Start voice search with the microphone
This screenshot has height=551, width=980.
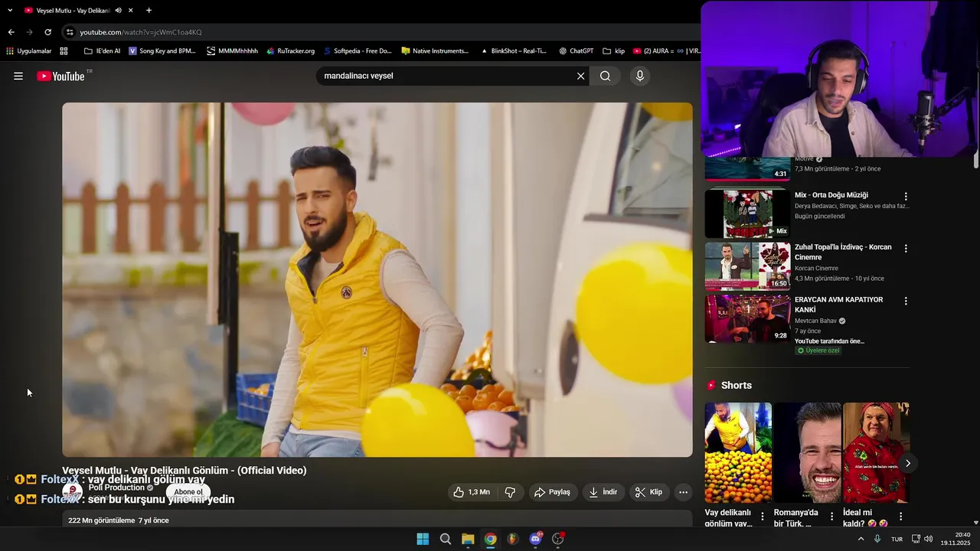pos(640,76)
